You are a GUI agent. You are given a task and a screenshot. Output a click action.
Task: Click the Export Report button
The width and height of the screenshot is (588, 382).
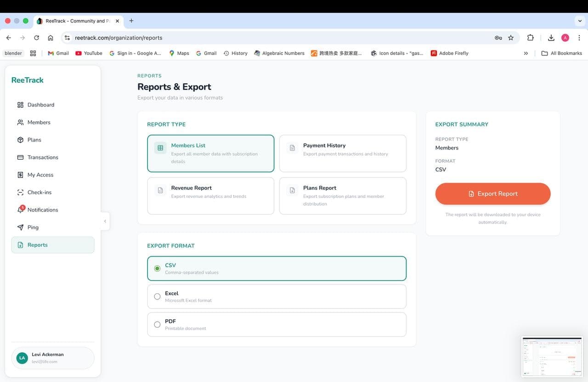(x=492, y=193)
